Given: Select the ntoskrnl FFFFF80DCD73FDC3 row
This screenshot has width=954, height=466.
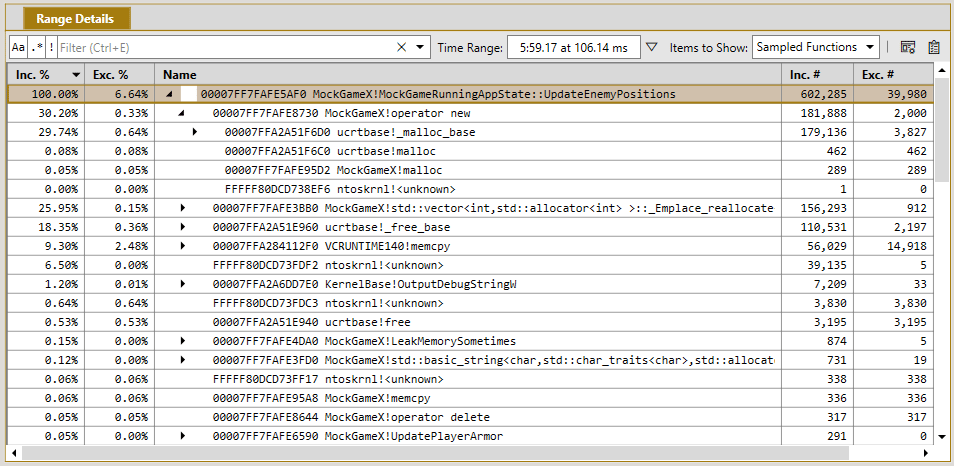Looking at the screenshot, I should click(470, 303).
